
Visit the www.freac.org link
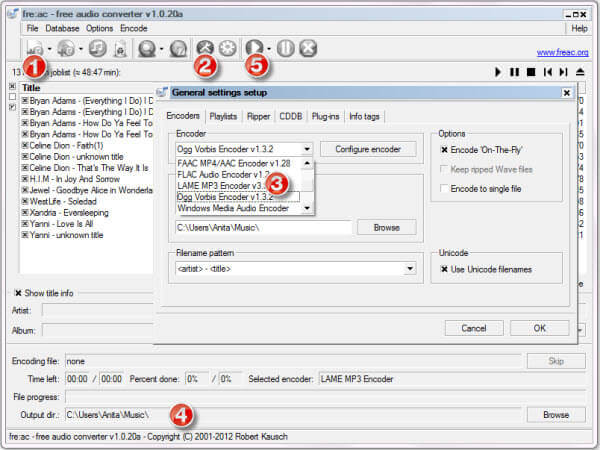(560, 52)
